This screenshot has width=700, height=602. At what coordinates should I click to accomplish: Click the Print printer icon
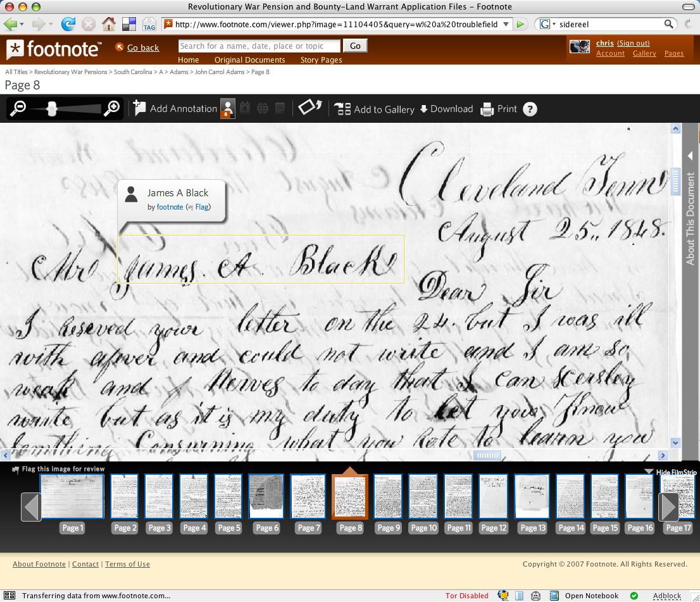point(487,110)
